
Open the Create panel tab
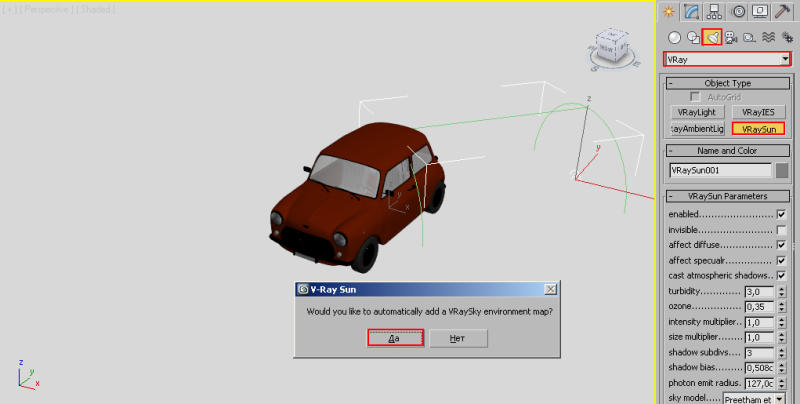[668, 11]
